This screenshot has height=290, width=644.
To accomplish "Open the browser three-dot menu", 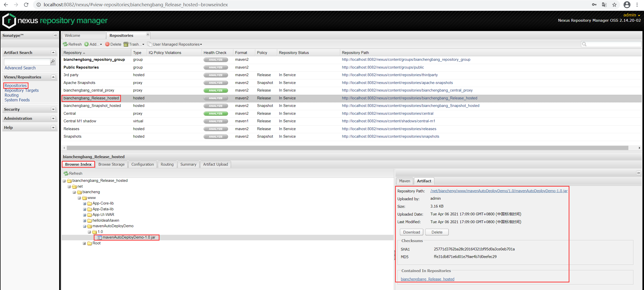I will click(x=637, y=5).
